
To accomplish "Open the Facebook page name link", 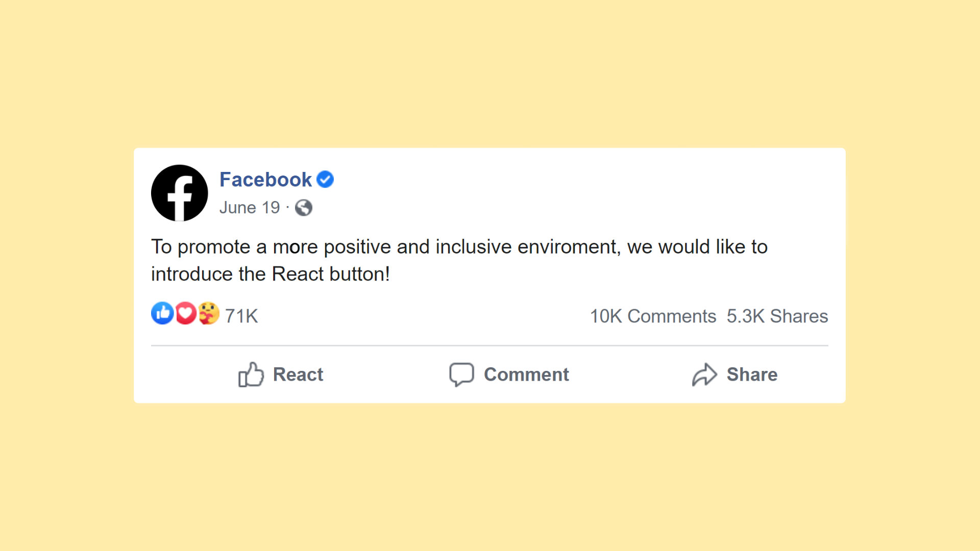I will tap(265, 180).
